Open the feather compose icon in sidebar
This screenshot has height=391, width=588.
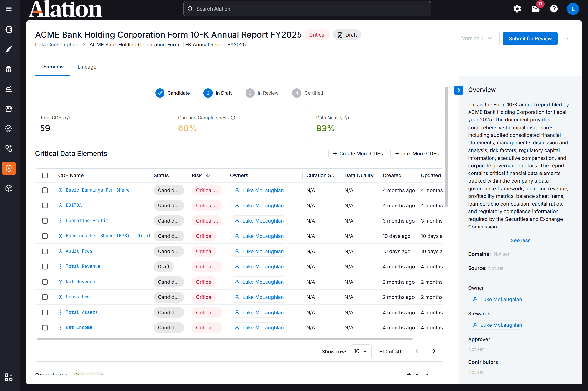[9, 49]
